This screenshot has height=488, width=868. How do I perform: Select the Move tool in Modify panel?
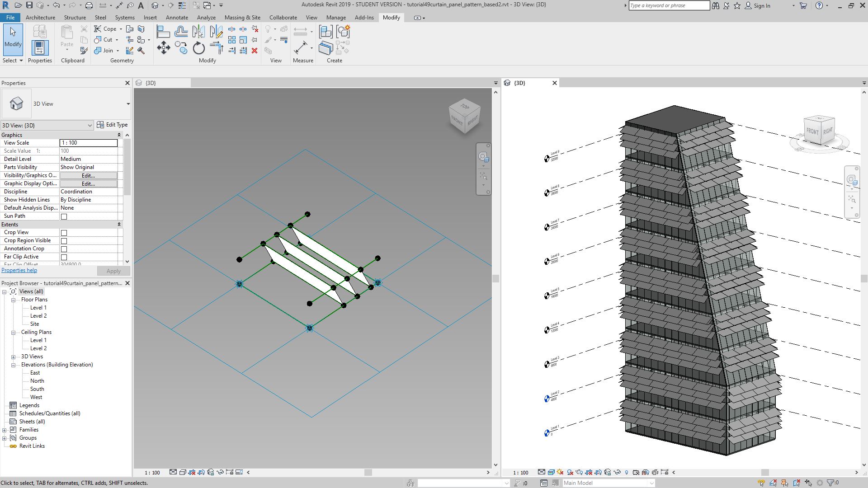tap(163, 48)
